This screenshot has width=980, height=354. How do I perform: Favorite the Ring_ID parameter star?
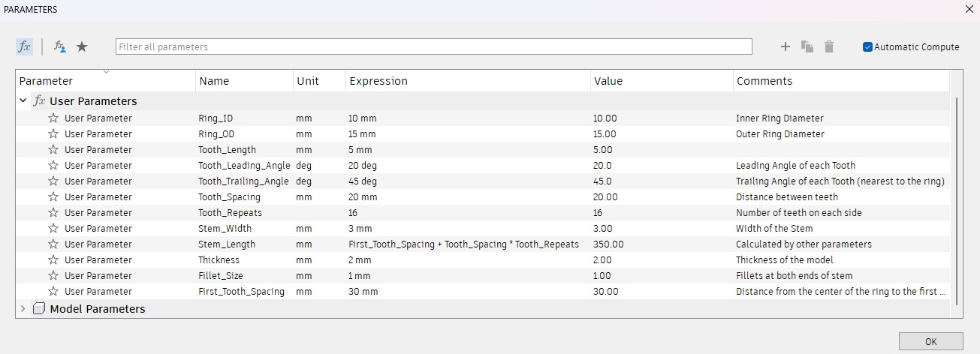tap(53, 118)
